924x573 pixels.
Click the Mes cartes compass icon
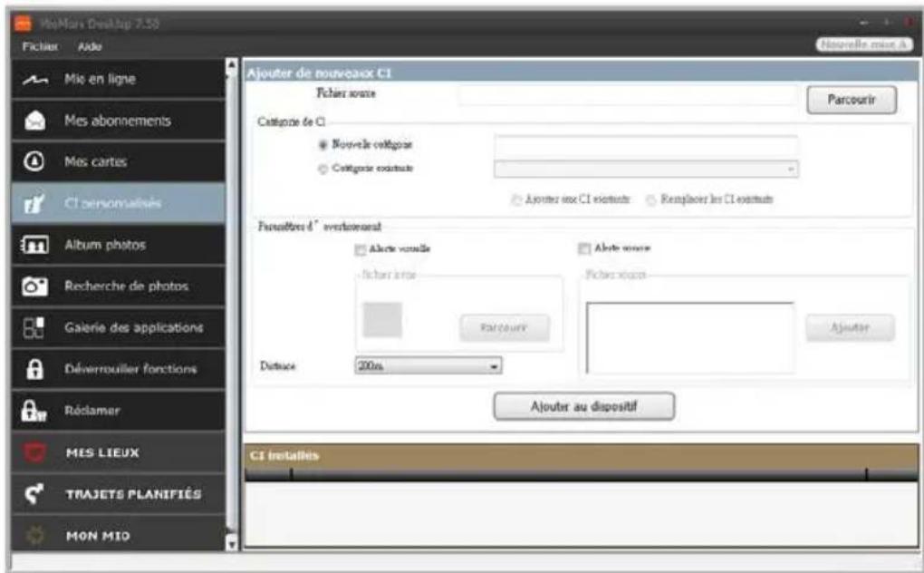pos(34,161)
